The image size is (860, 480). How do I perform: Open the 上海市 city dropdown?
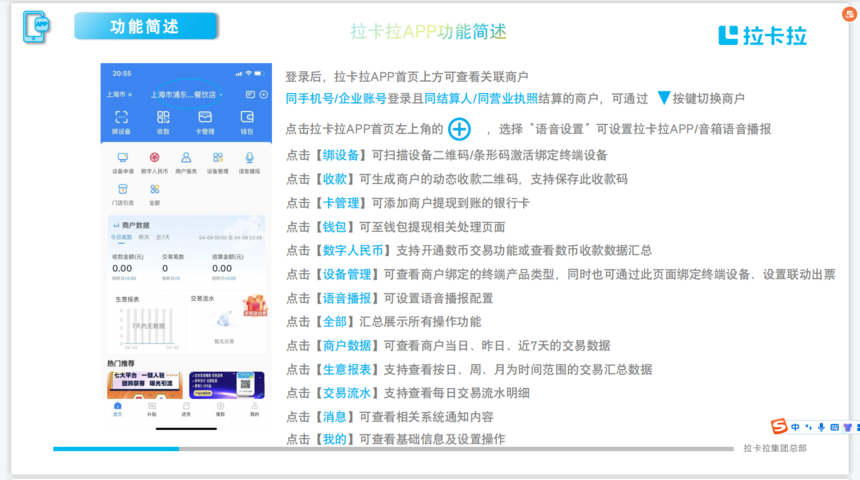(x=119, y=95)
